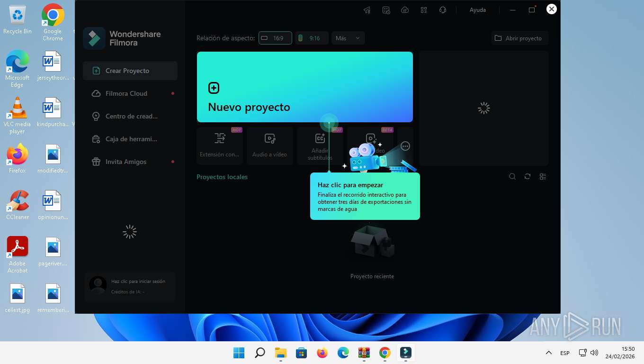The image size is (644, 364).
Task: Click the ESP language indicator
Action: click(x=565, y=353)
